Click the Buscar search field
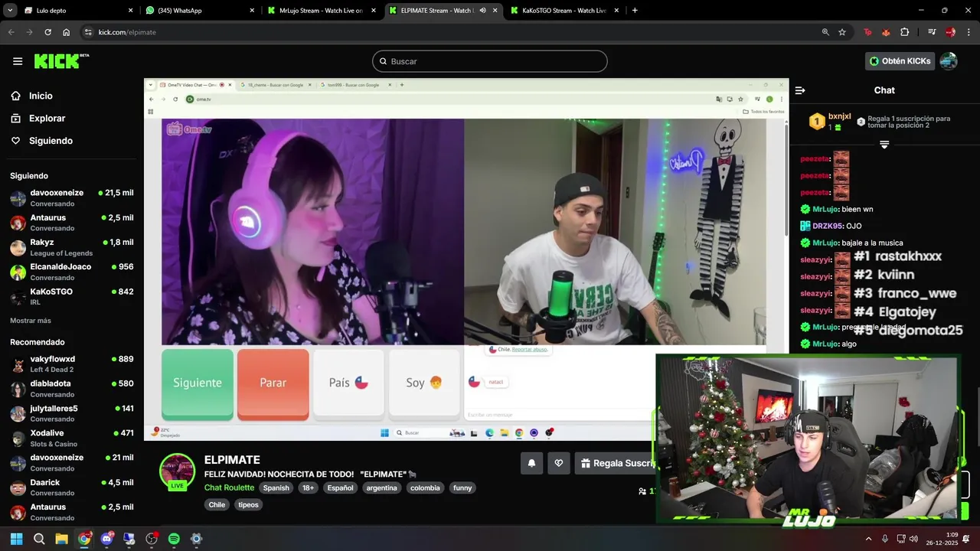 490,61
